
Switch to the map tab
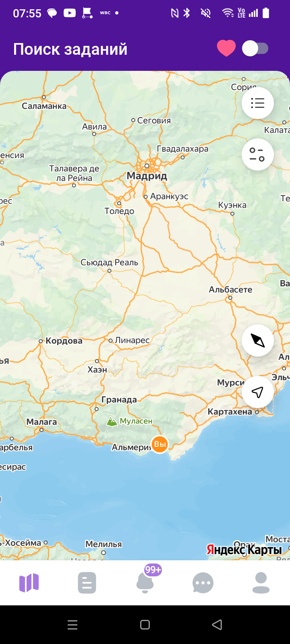click(x=29, y=583)
